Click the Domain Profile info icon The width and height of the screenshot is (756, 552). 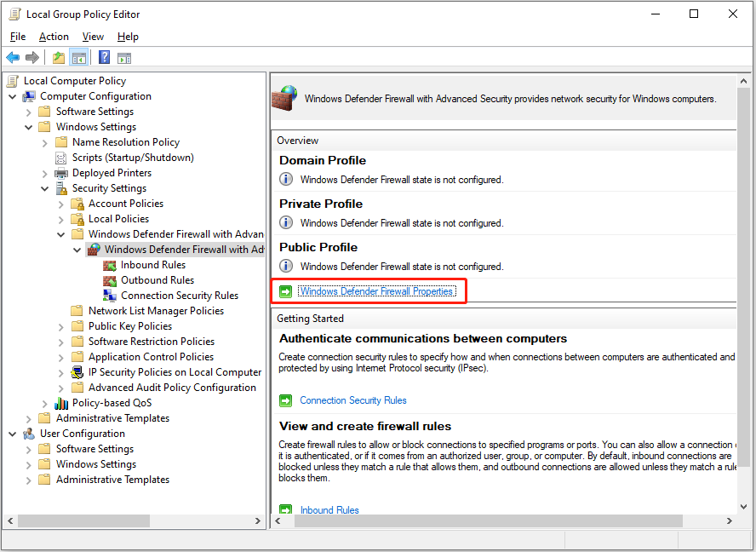coord(286,180)
